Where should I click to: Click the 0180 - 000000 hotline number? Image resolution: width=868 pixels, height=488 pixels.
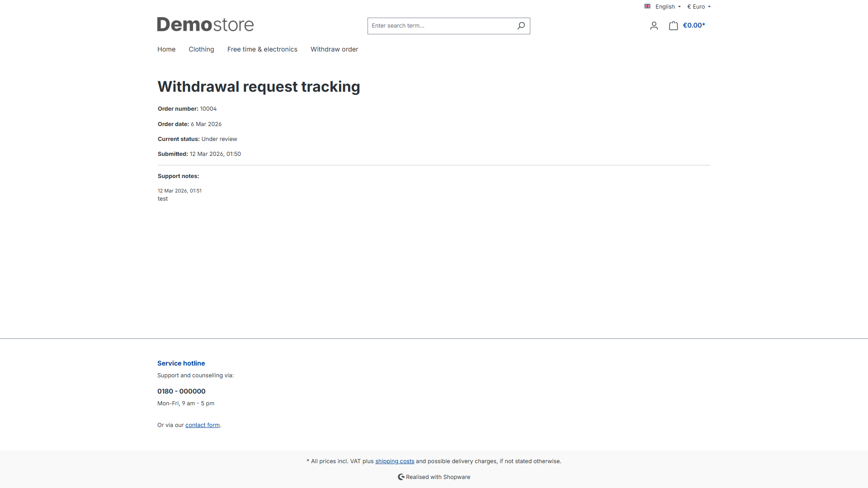point(181,391)
